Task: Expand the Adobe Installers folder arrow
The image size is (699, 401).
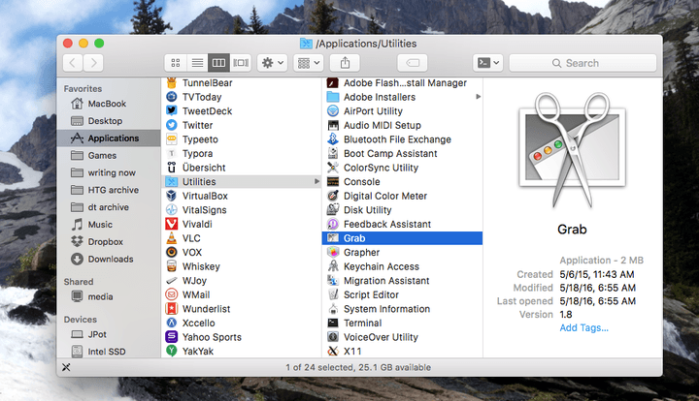Action: click(x=478, y=97)
